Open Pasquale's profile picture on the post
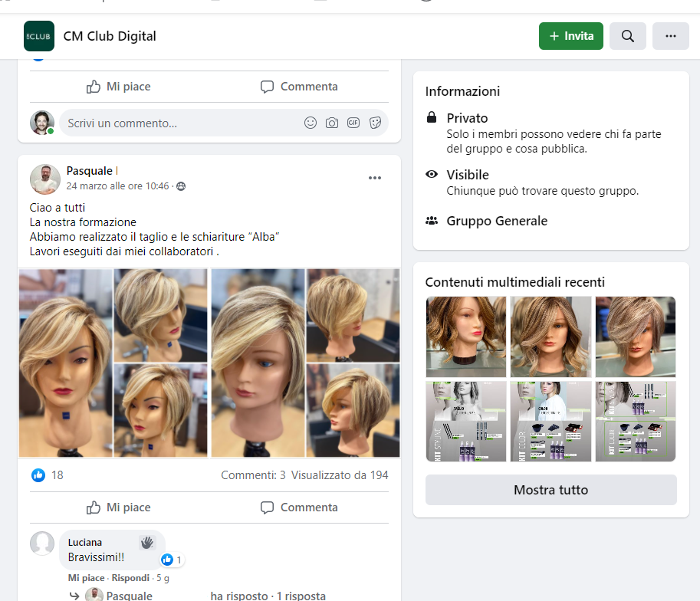 (x=44, y=179)
